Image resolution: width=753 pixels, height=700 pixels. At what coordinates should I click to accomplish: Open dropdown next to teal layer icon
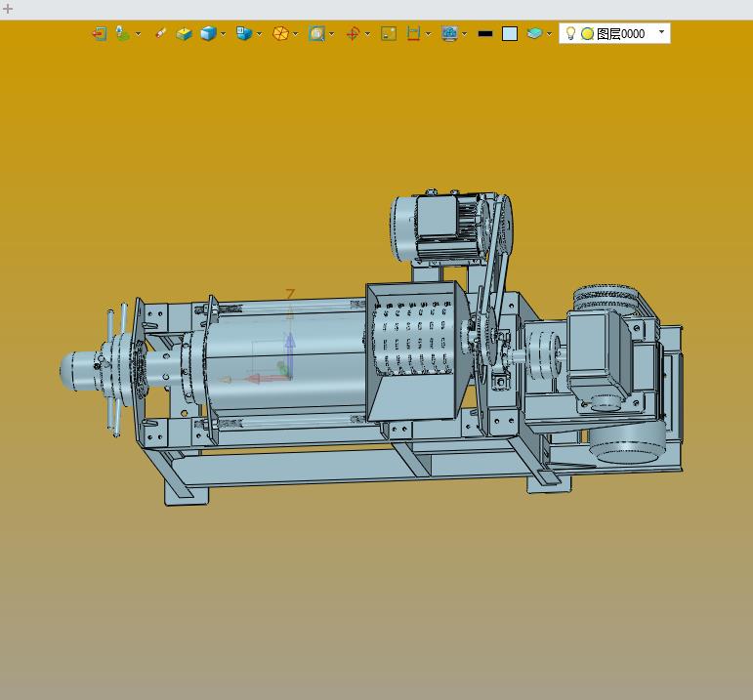[x=550, y=34]
